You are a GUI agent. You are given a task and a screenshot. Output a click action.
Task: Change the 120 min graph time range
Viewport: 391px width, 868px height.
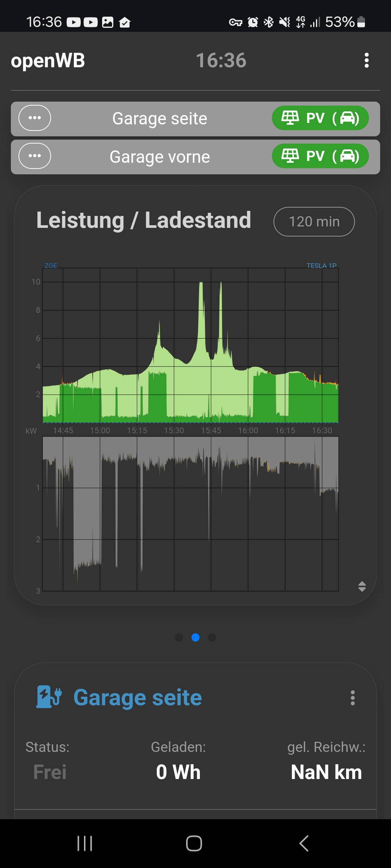pos(314,222)
